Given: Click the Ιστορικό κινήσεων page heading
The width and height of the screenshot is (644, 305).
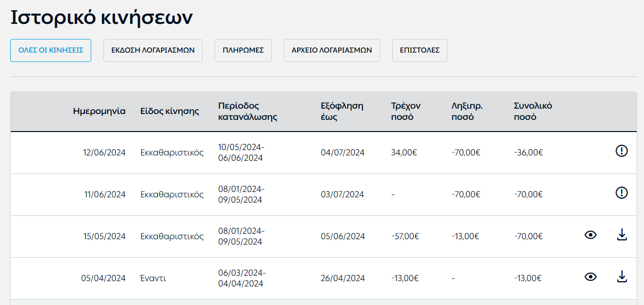Looking at the screenshot, I should coord(101,18).
